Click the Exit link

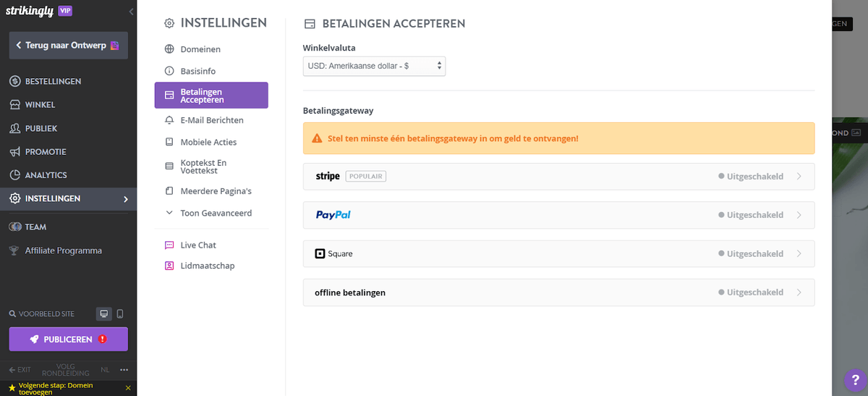[20, 369]
